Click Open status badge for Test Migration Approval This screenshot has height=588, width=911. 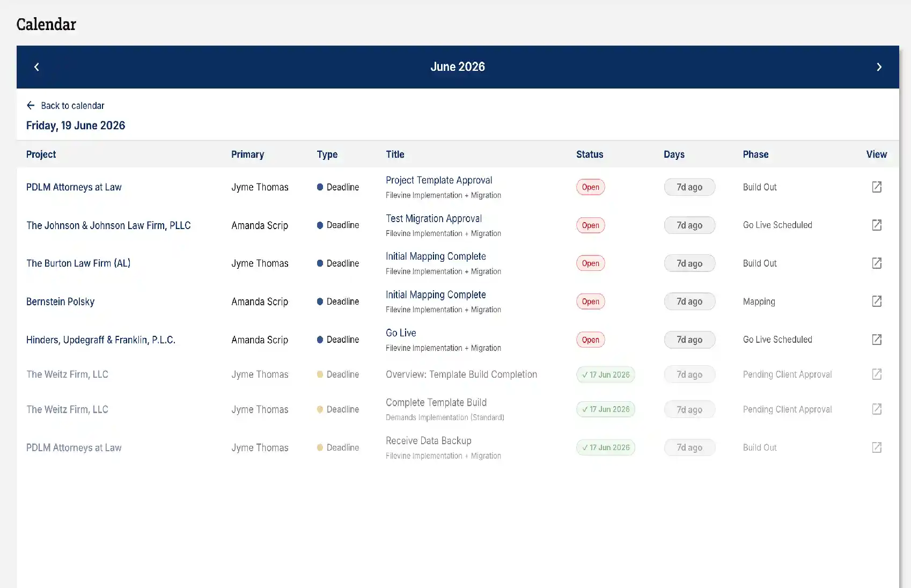[590, 225]
